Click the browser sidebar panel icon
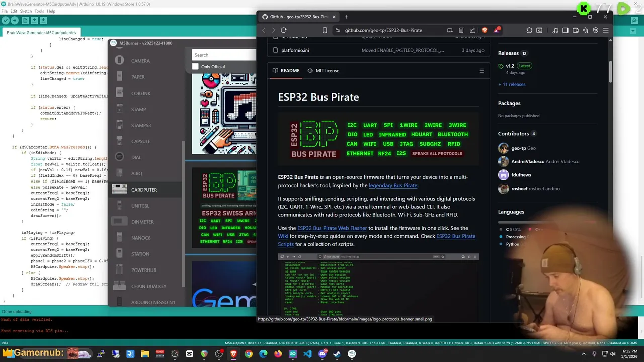 coord(566,30)
